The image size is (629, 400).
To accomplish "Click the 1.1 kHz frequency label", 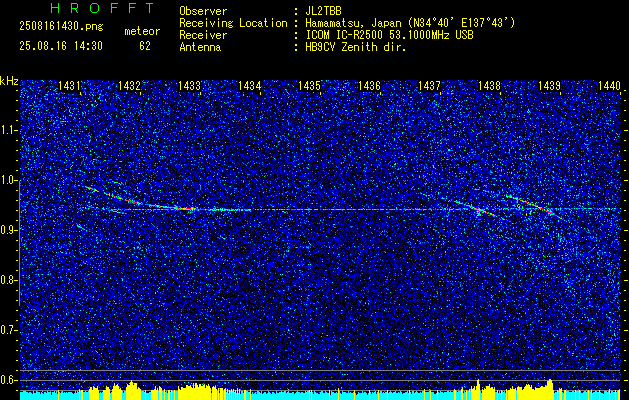I will click(8, 130).
